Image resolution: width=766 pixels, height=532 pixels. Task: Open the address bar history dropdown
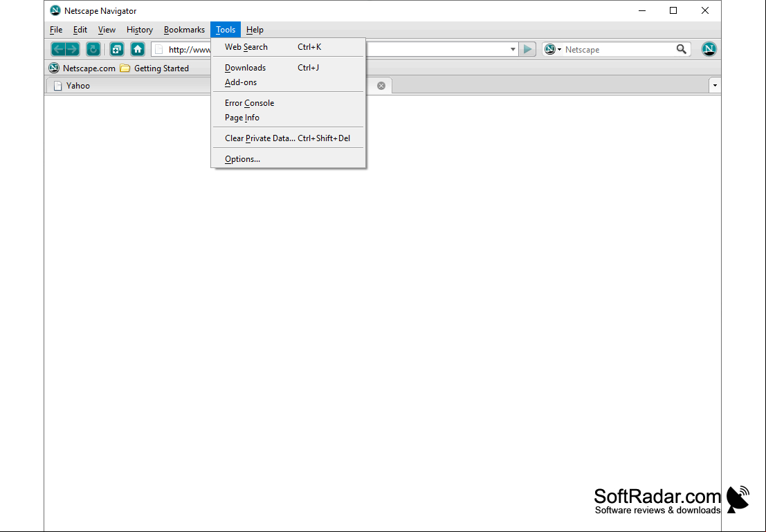tap(513, 49)
